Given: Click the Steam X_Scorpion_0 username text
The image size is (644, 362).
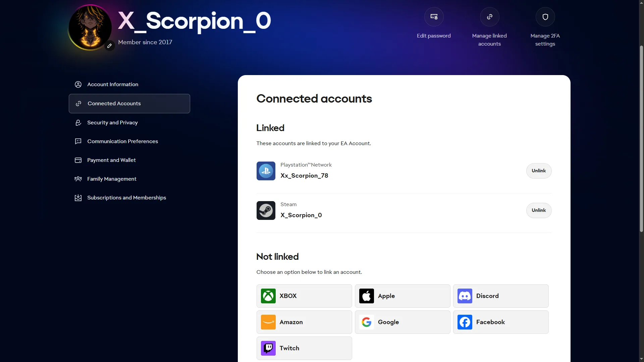Looking at the screenshot, I should 301,215.
